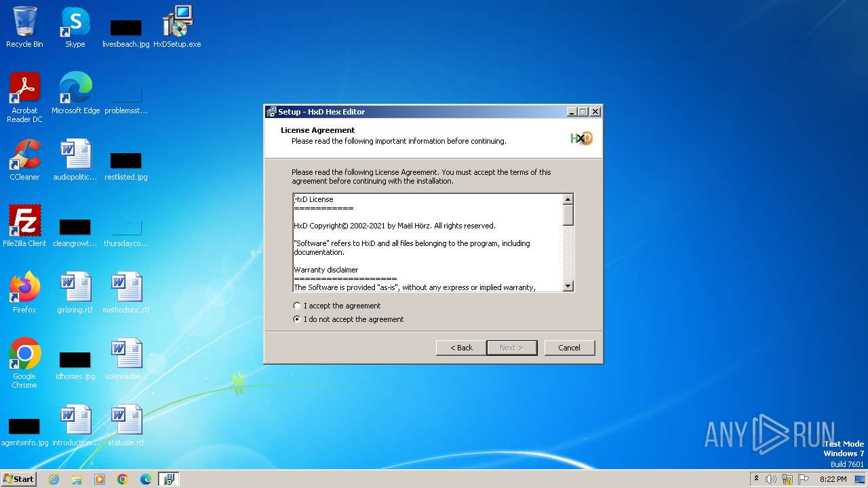Click the HxD logo in setup header
Screen dimensions: 868x488
pyautogui.click(x=581, y=138)
